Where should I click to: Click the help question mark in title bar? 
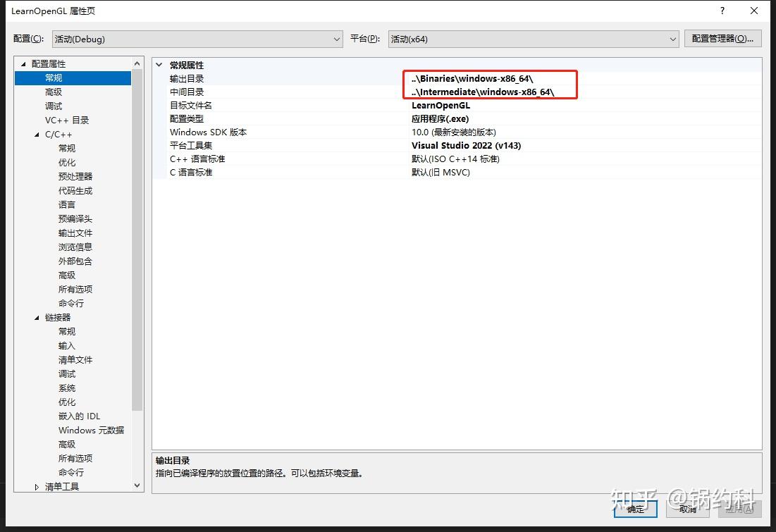tap(722, 11)
